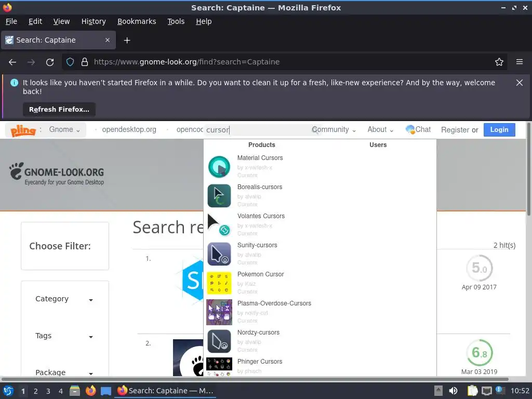
Task: Click the Refresh Firefox button
Action: pos(59,110)
